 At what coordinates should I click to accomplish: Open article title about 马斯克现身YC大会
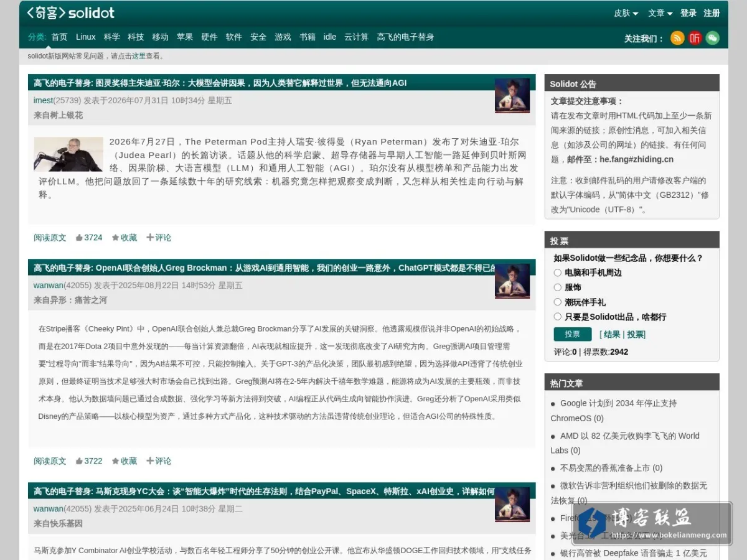tap(296, 492)
